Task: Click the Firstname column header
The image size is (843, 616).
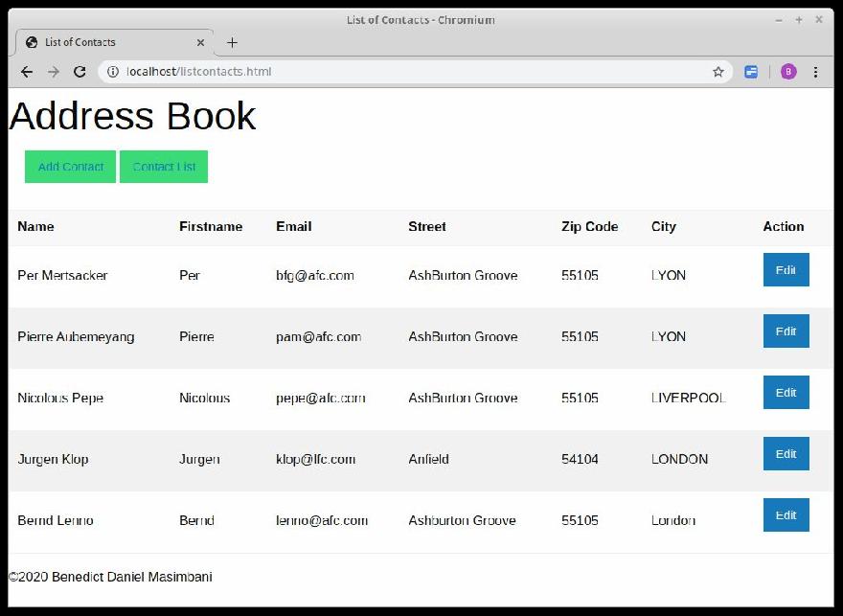Action: click(x=211, y=226)
